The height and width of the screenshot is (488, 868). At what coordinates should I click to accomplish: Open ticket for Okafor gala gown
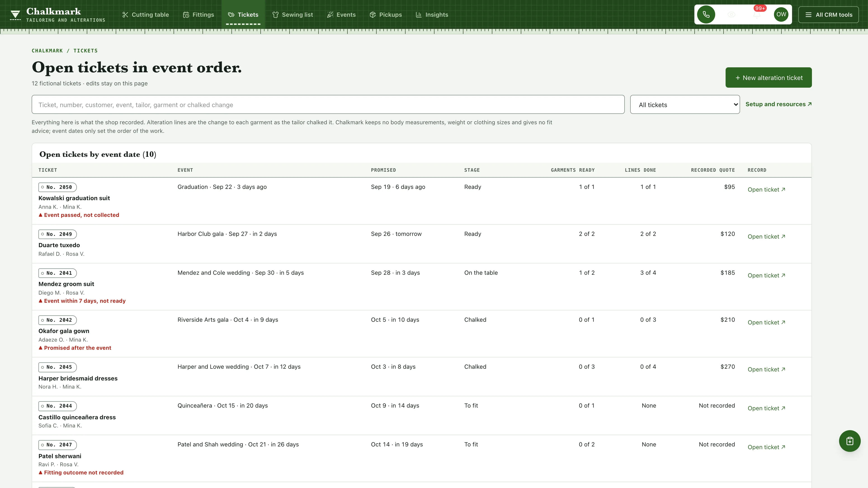point(766,322)
